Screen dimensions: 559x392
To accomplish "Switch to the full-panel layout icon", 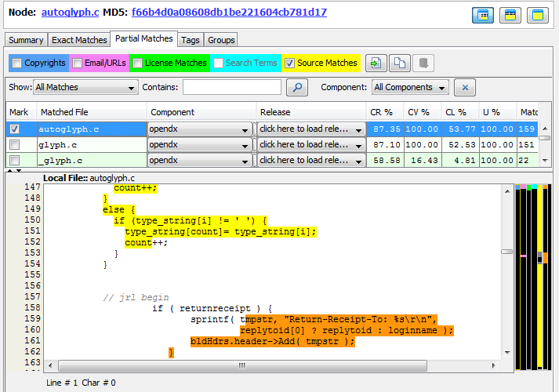I will pos(537,15).
